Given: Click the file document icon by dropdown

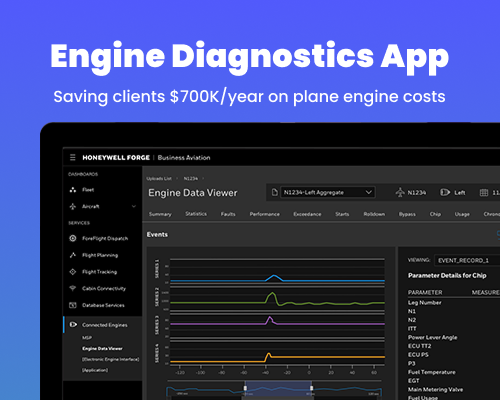Looking at the screenshot, I should point(274,192).
